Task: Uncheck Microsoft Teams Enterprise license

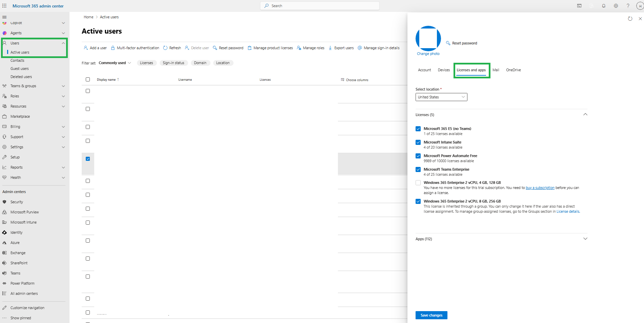Action: (418, 170)
